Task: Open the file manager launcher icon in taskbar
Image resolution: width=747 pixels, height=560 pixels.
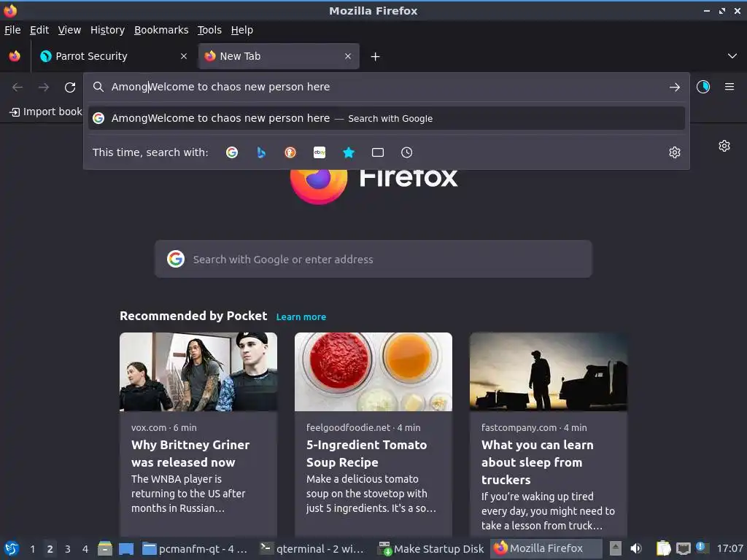Action: point(105,548)
